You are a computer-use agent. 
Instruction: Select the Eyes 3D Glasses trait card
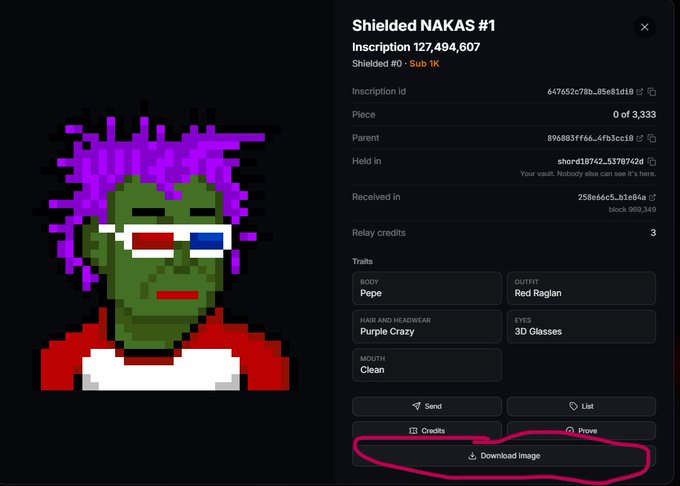click(581, 326)
